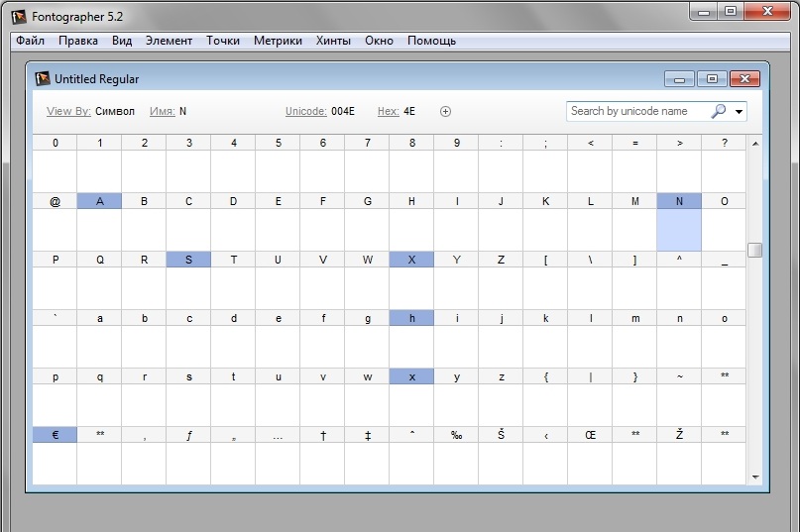Select the uppercase Q glyph cell

(x=99, y=280)
